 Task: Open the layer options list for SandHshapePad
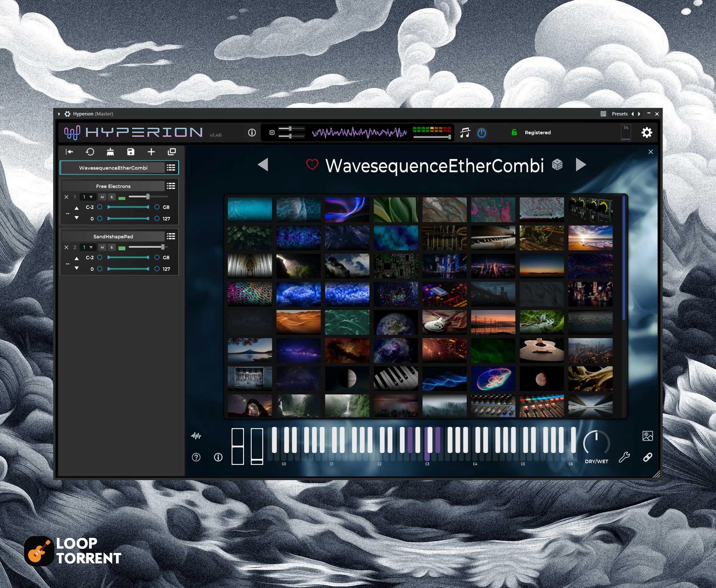pyautogui.click(x=171, y=236)
